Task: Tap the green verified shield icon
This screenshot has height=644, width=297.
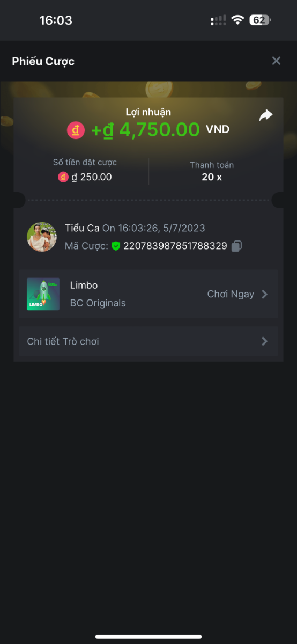Action: point(116,246)
